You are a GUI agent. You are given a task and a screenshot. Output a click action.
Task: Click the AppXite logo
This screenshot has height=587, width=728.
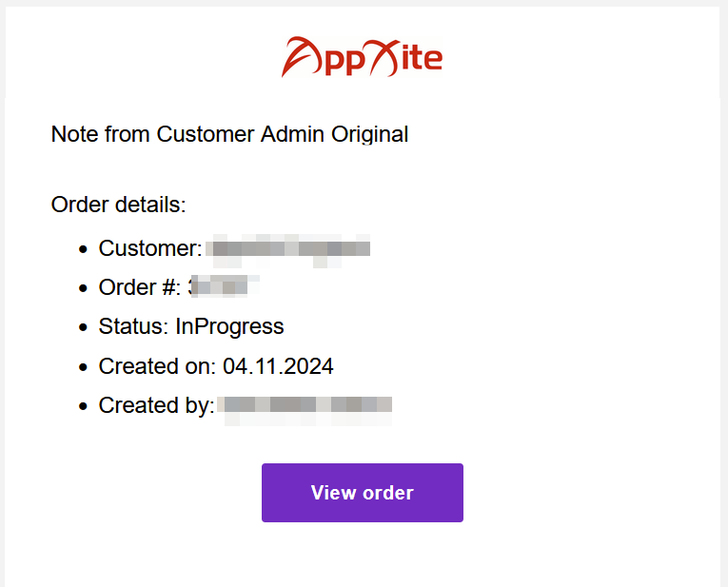click(x=363, y=57)
